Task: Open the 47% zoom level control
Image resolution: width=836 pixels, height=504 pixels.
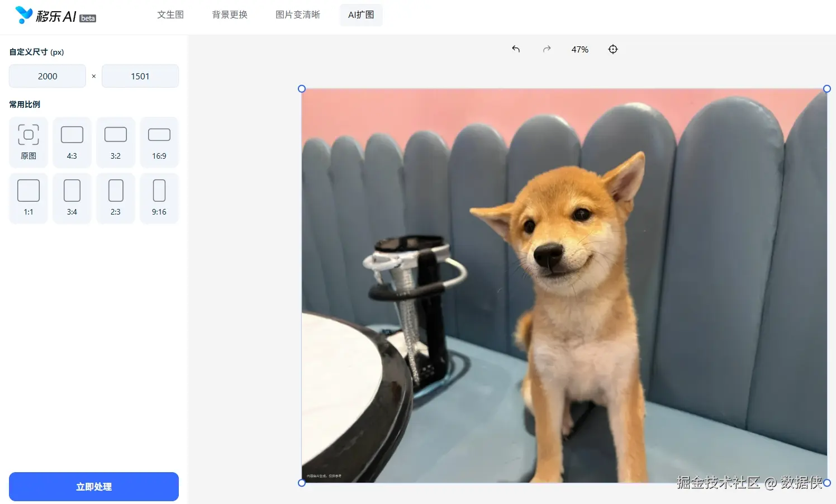Action: [579, 49]
